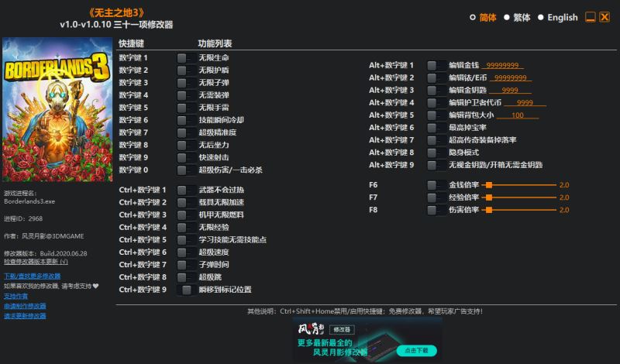Enable 最高掉宝率 toggle
The height and width of the screenshot is (364, 620).
click(436, 128)
